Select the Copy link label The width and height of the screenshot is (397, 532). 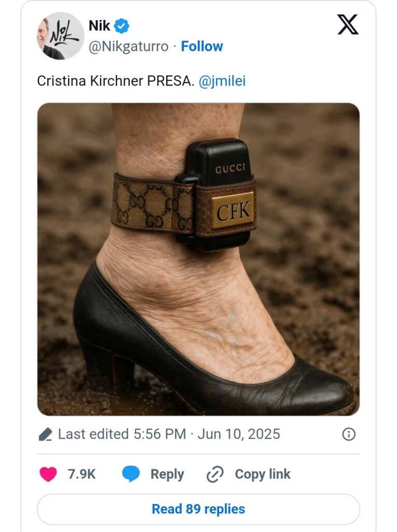click(x=263, y=474)
